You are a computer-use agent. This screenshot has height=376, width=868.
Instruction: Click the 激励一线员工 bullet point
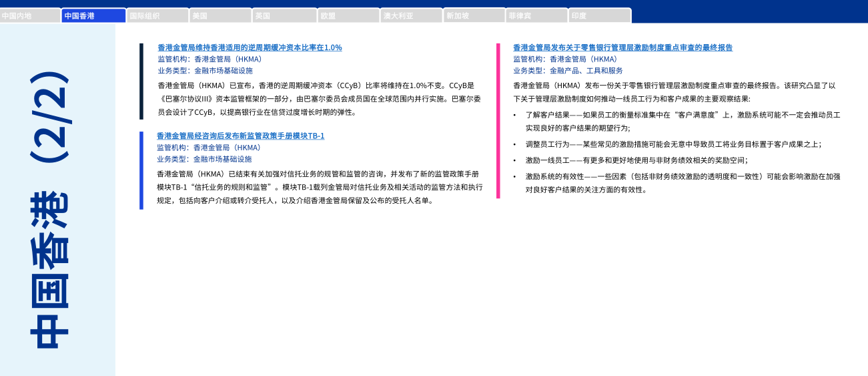[636, 160]
